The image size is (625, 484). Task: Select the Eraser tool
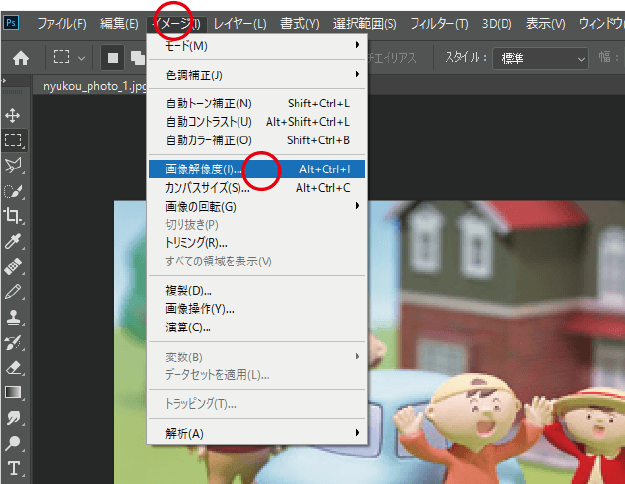click(x=14, y=367)
